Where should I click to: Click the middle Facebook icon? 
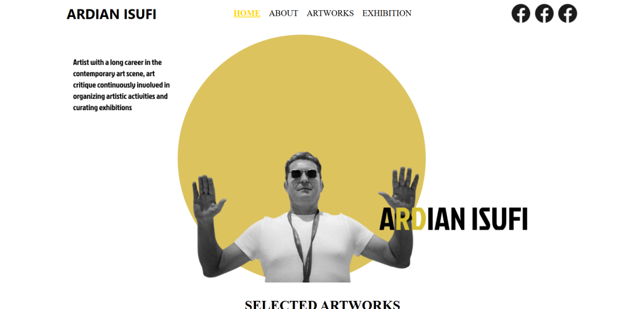pyautogui.click(x=544, y=14)
